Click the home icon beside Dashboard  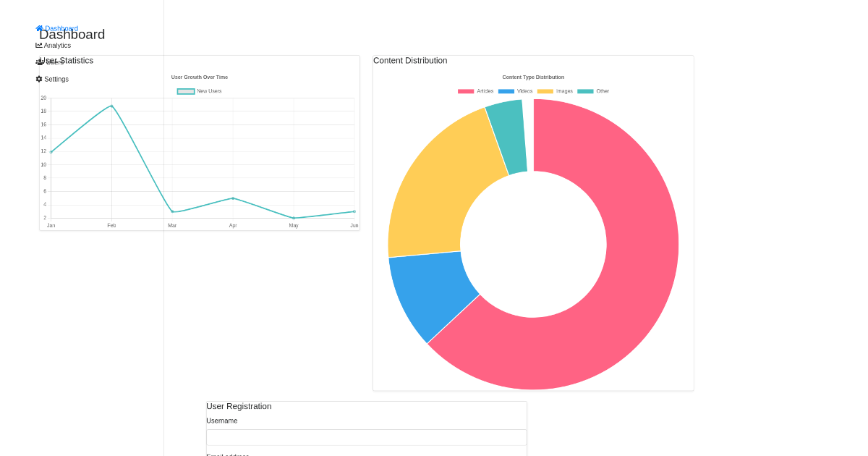pyautogui.click(x=40, y=28)
